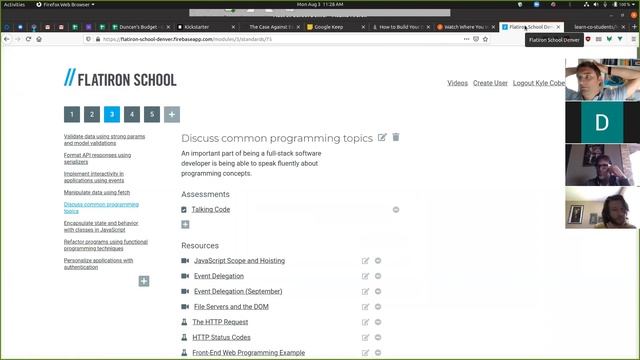Viewport: 640px width, 360px height.
Task: Open File Servers and the DOM link
Action: point(231,307)
